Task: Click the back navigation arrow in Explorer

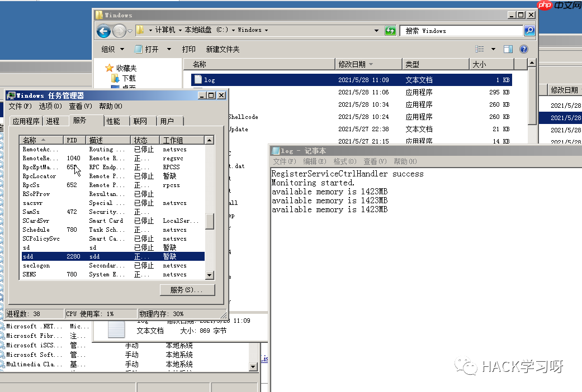Action: coord(103,31)
